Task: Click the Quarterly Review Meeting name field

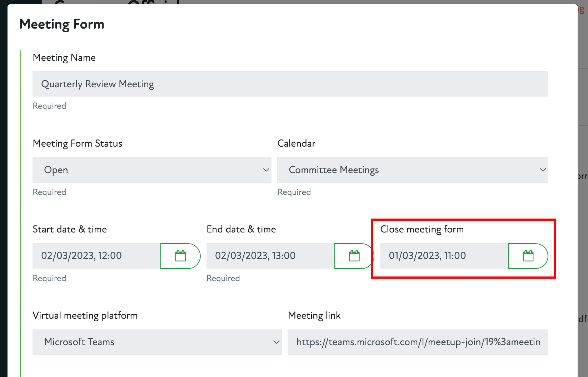Action: click(x=290, y=84)
